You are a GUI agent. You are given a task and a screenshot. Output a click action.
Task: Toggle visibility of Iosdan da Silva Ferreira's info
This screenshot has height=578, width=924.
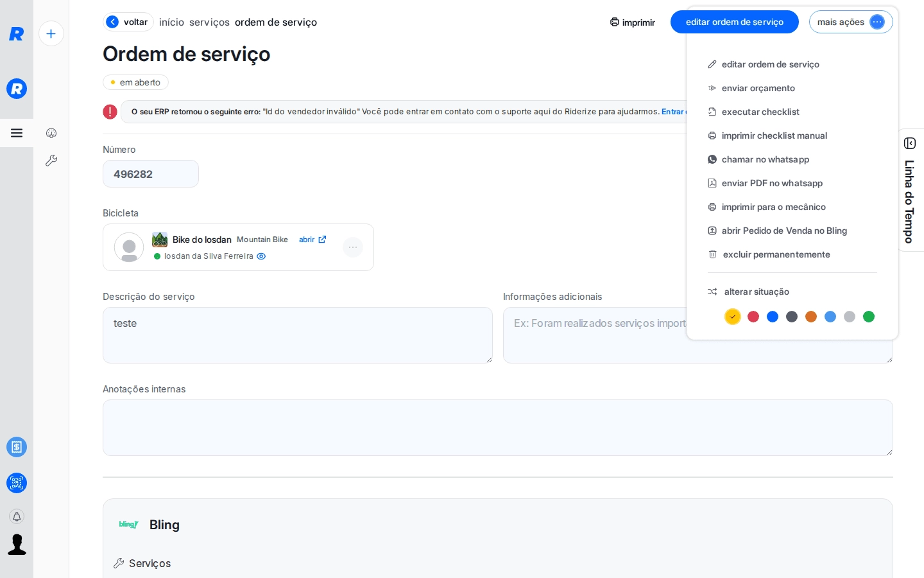[261, 256]
